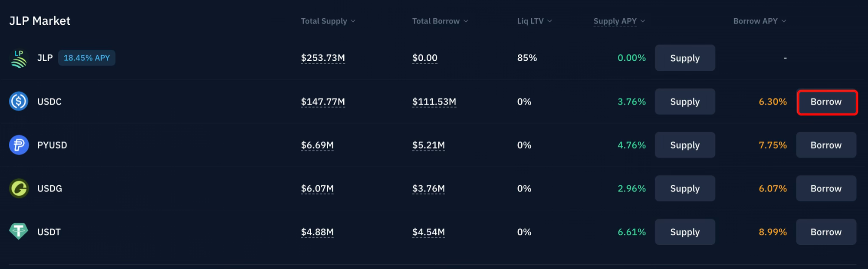Click the 18.45% APY badge
Screen dimensions: 868x269
pyautogui.click(x=87, y=58)
